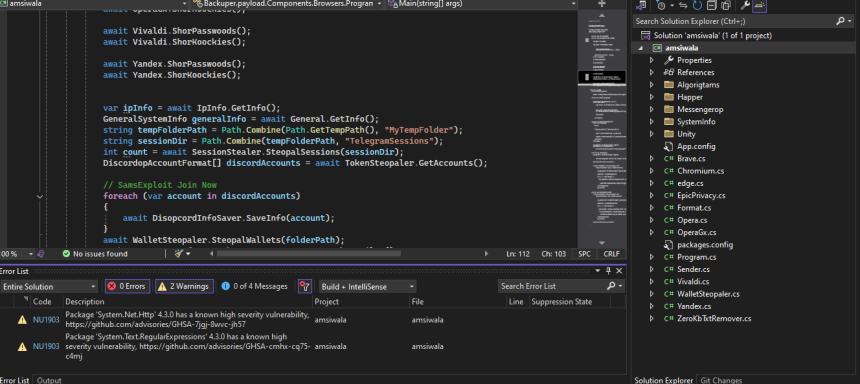Select the Error List bottom tab
The width and height of the screenshot is (860, 384).
click(15, 380)
